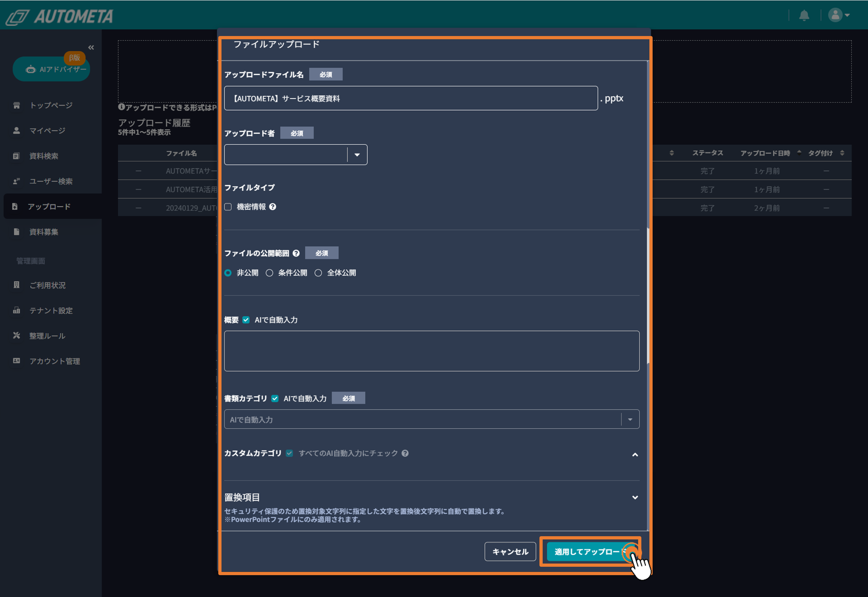Viewport: 868px width, 597px height.
Task: Go to トップページ in sidebar
Action: point(51,106)
